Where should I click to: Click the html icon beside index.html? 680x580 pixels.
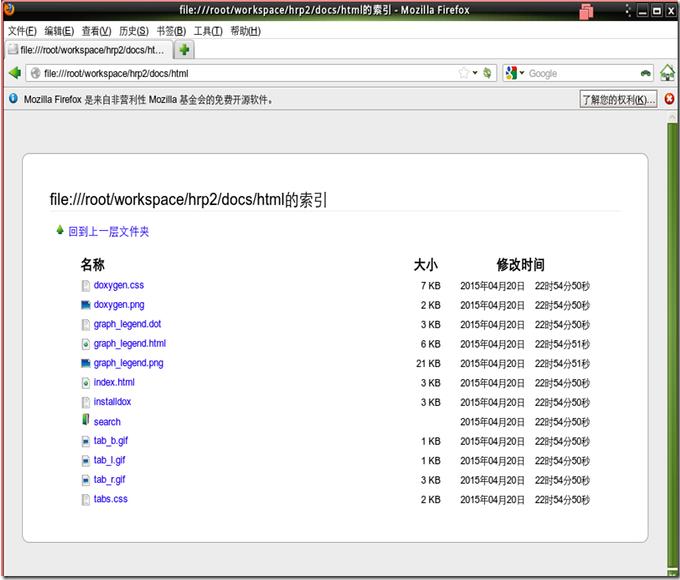(x=85, y=383)
